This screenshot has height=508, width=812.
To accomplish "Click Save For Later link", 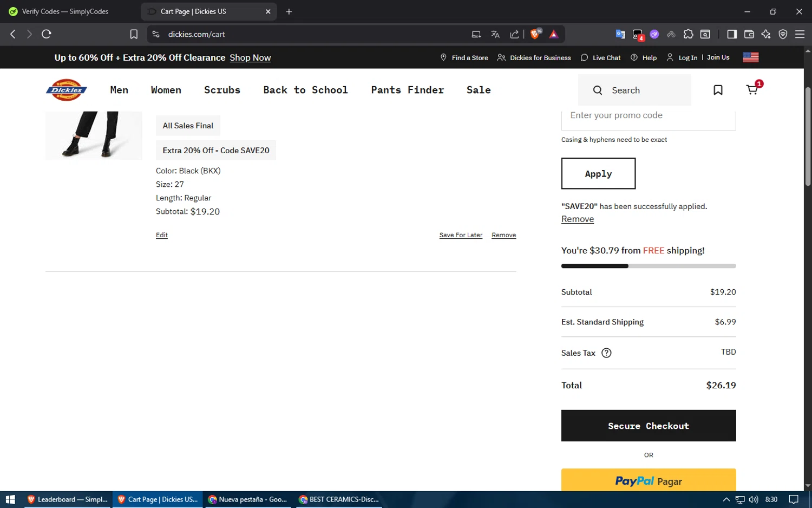I will click(461, 235).
